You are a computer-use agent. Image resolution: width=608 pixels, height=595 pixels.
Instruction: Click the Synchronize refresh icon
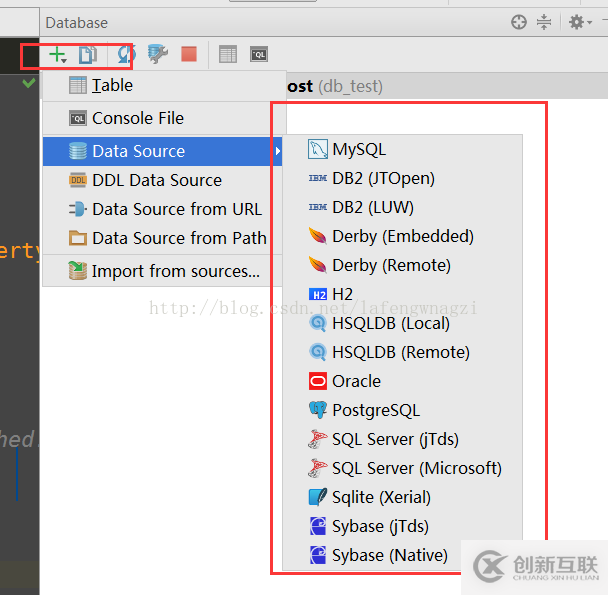pyautogui.click(x=125, y=54)
